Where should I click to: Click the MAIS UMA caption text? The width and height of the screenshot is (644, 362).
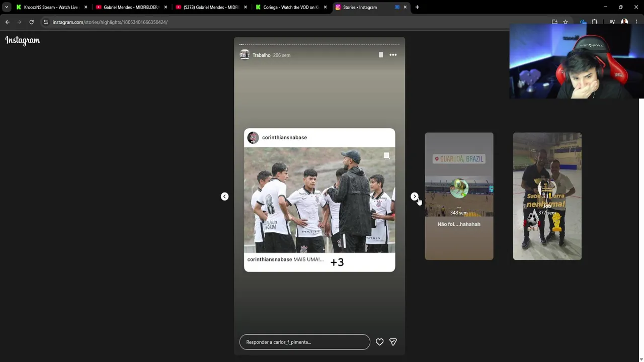pos(308,259)
